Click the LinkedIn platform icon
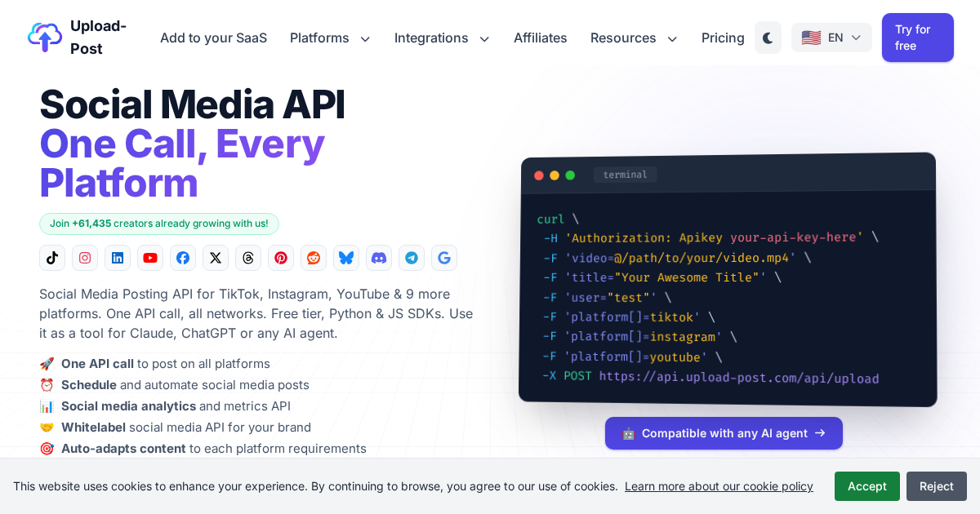This screenshot has width=980, height=514. (118, 258)
